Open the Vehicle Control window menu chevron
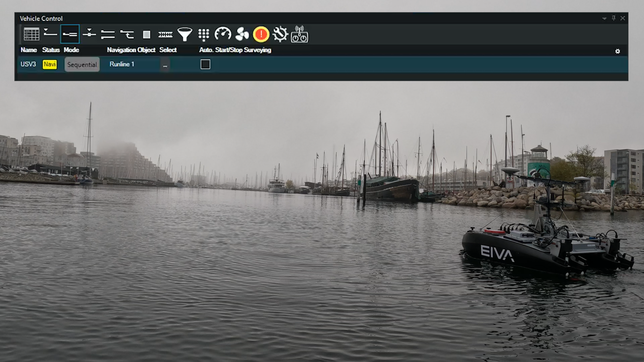Screen dimensions: 644x362 pos(604,18)
